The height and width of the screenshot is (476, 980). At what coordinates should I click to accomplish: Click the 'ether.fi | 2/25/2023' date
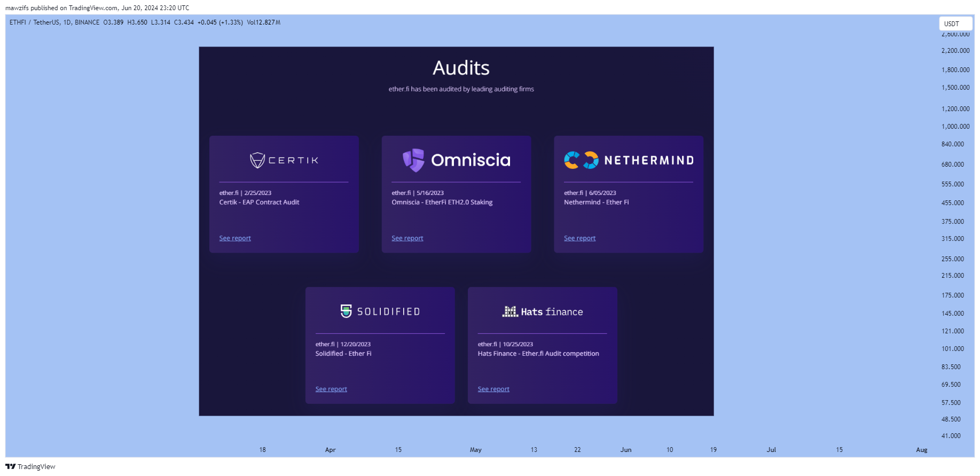pyautogui.click(x=245, y=193)
